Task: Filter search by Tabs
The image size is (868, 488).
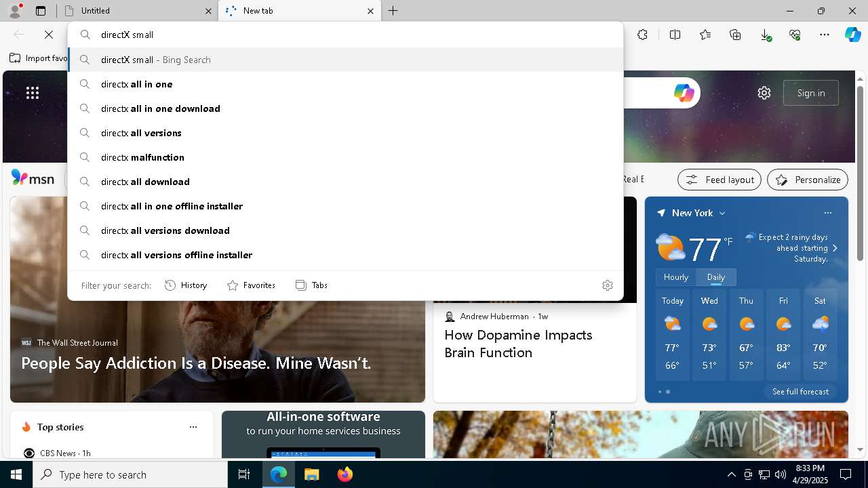Action: click(311, 285)
